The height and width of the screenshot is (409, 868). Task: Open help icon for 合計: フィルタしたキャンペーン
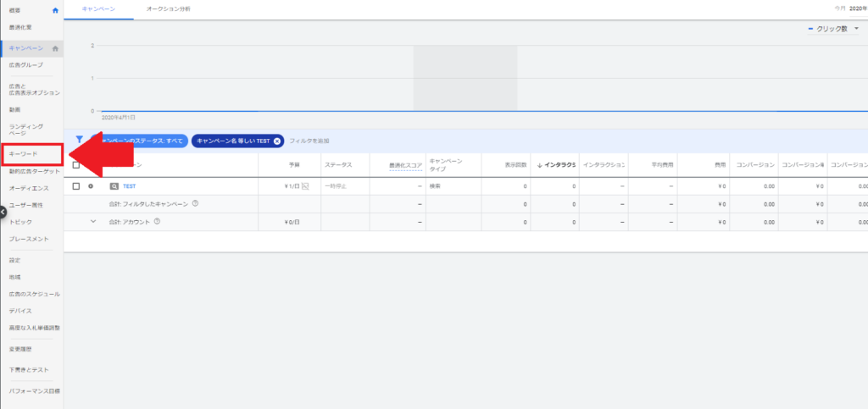click(195, 203)
